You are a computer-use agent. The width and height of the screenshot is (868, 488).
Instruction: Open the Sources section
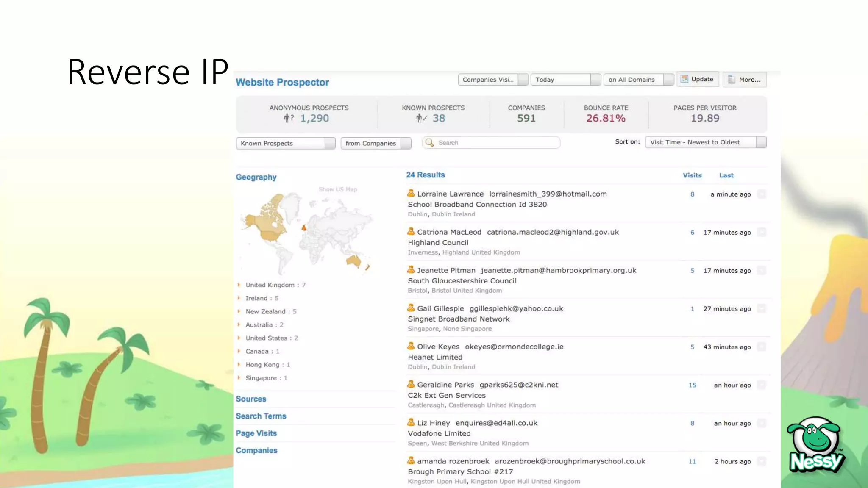(x=251, y=399)
